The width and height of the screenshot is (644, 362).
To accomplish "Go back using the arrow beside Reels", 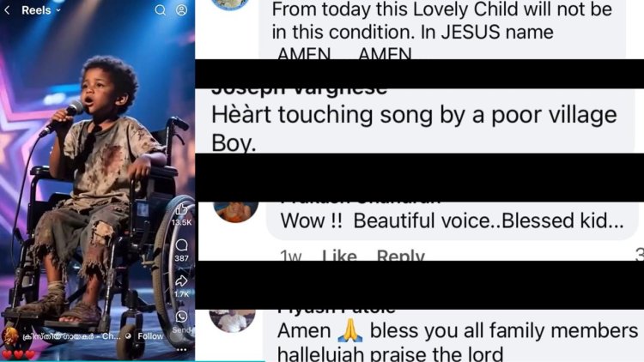I will (7, 10).
